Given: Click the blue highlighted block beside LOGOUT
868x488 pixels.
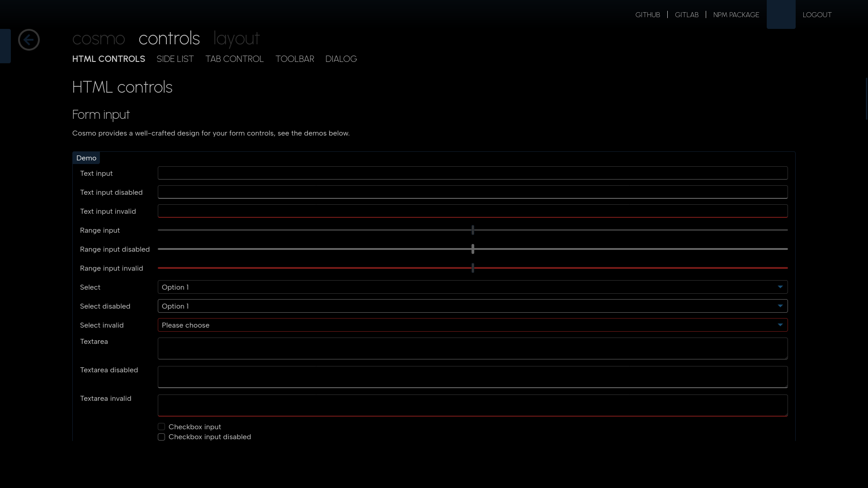Looking at the screenshot, I should (x=781, y=14).
